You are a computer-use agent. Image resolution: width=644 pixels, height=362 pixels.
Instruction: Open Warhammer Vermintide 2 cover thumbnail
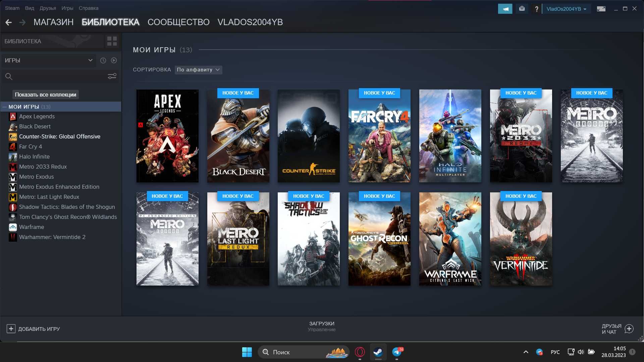521,239
